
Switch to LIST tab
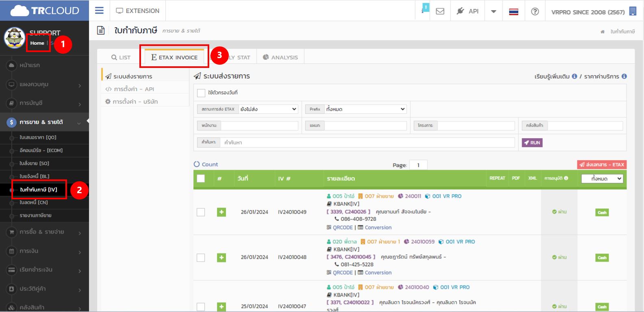pos(121,57)
